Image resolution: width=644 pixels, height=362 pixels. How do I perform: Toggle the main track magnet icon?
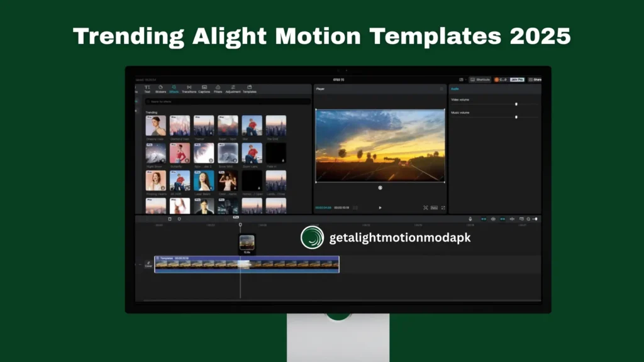484,219
